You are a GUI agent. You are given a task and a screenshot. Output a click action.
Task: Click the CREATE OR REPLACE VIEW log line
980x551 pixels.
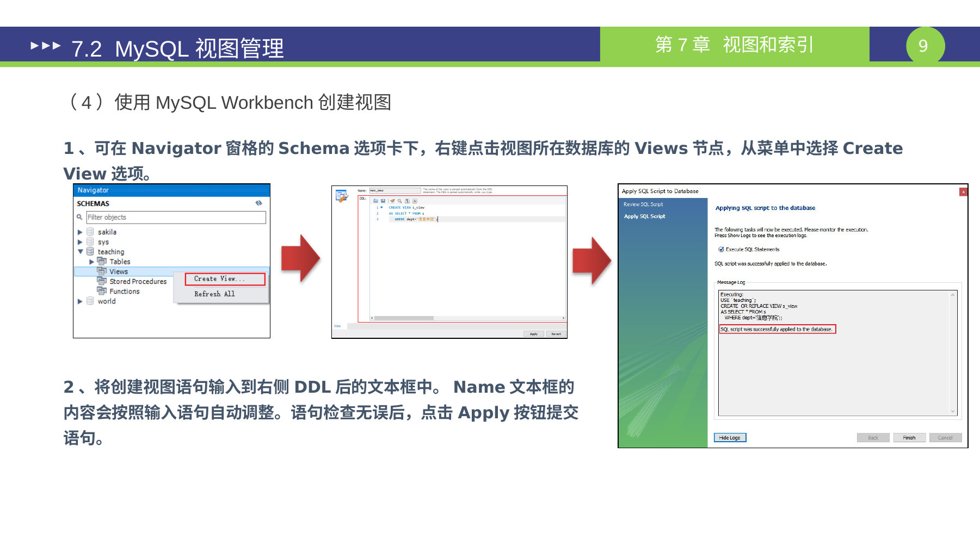[x=759, y=306]
